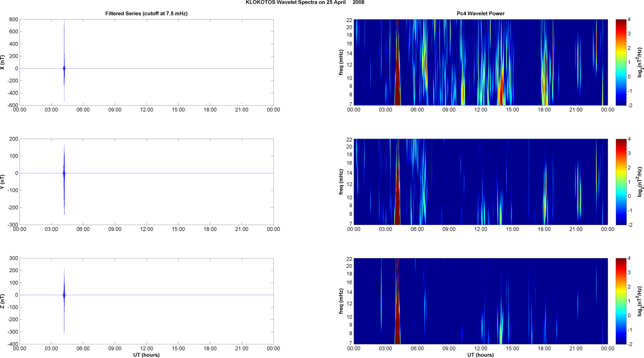Click the 0 tick on the Z (nT) axis
Viewport: 644px width, 358px height.
pos(16,295)
